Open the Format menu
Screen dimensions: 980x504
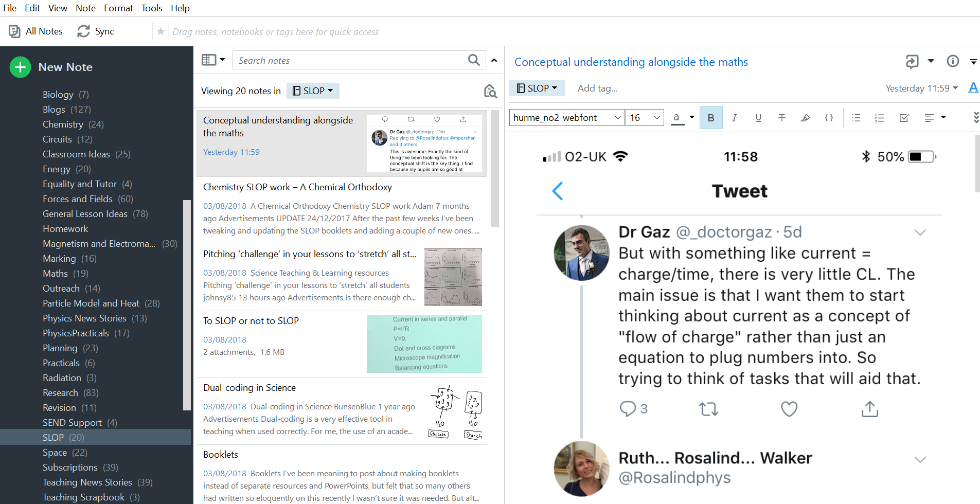click(118, 8)
